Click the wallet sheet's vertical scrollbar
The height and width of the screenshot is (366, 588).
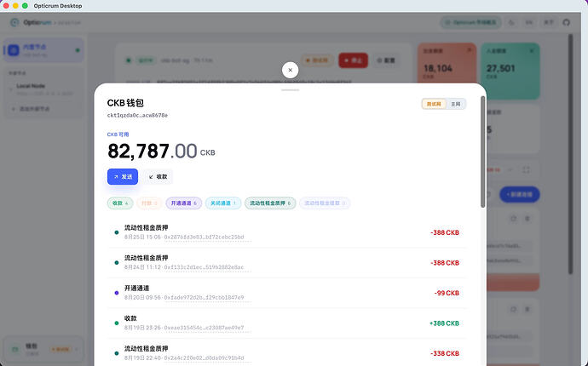[482, 152]
